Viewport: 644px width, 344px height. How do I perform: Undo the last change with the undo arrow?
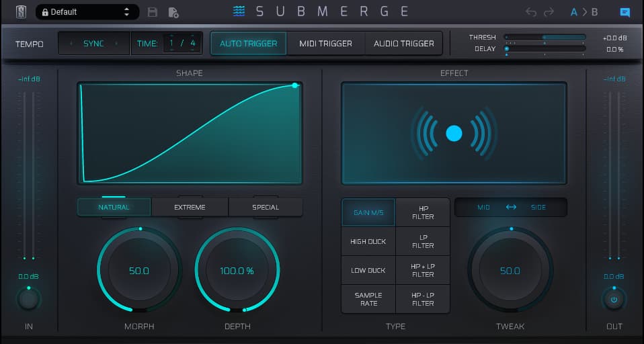[531, 12]
